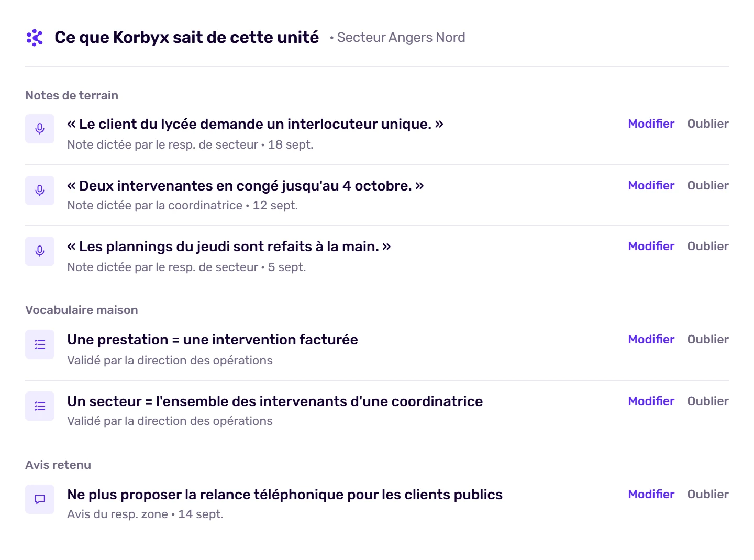Click microphone icon for plannings du jeudi note
The height and width of the screenshot is (560, 754).
(40, 251)
